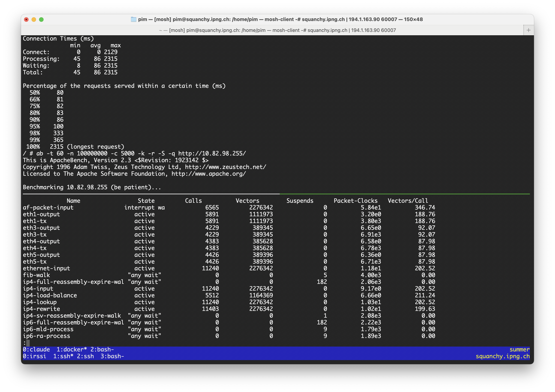Click 3:bash- in lower tmux status bar
Viewport: 555px width, 392px height.
pos(112,356)
